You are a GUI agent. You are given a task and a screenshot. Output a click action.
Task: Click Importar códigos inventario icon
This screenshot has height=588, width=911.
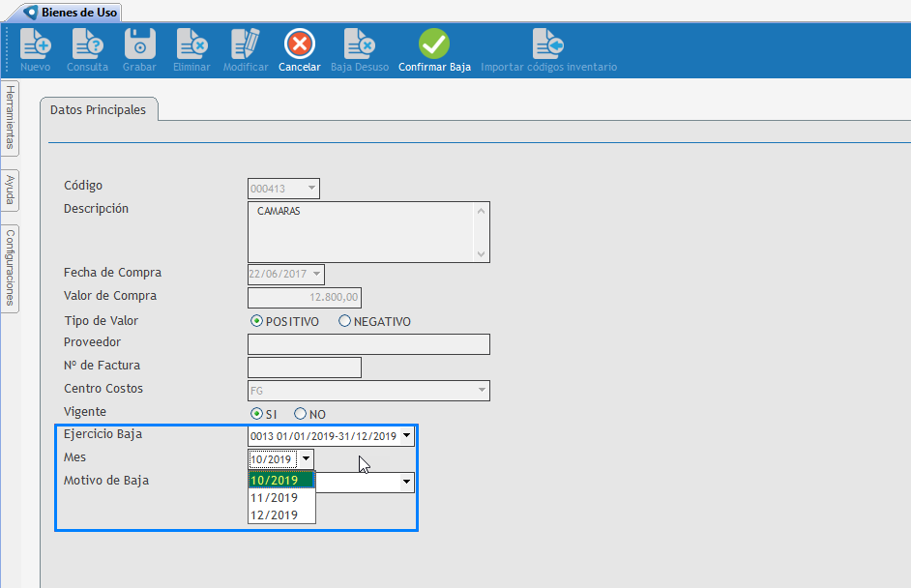click(547, 44)
